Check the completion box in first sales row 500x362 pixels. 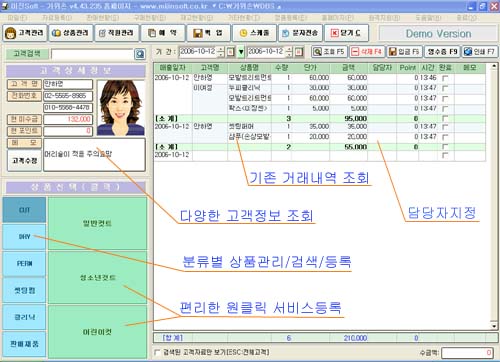445,78
